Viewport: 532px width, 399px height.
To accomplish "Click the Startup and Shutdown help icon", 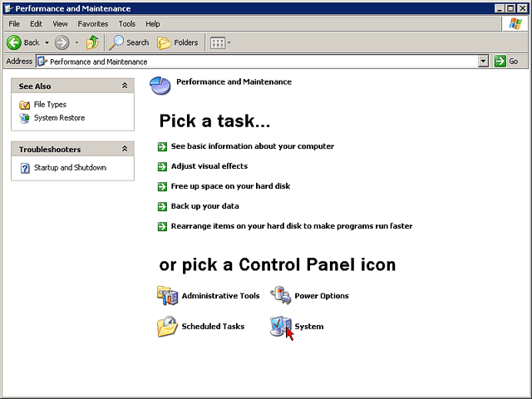I will pyautogui.click(x=25, y=168).
